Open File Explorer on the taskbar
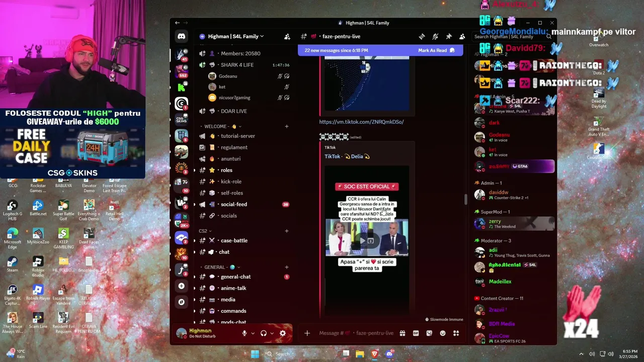Viewport: 644px width, 362px height. click(x=360, y=354)
